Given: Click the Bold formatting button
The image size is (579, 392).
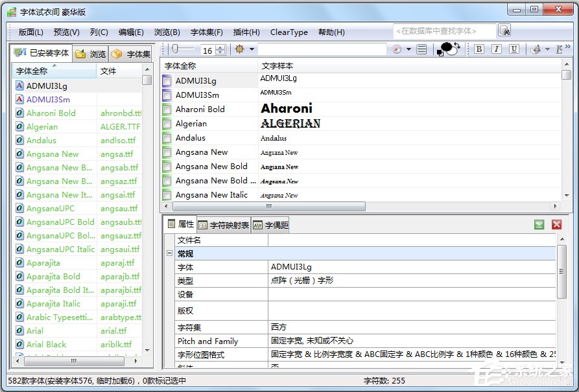Looking at the screenshot, I should coord(479,49).
